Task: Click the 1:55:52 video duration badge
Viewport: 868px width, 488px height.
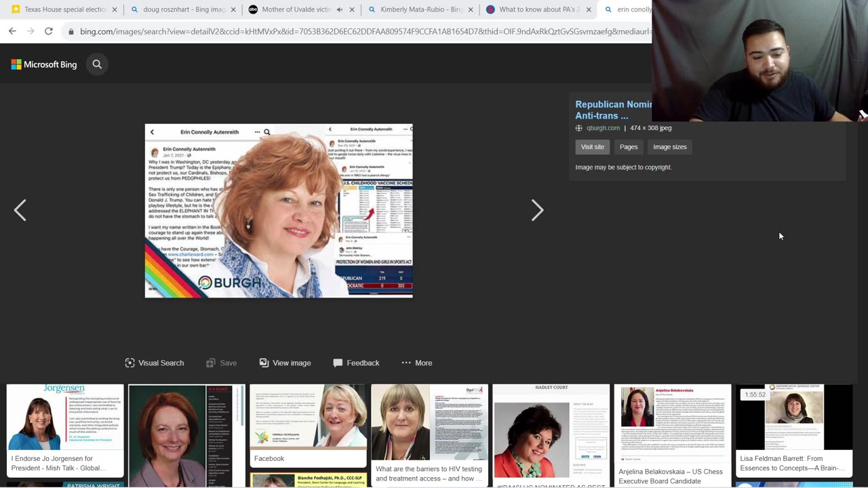Action: (x=755, y=394)
